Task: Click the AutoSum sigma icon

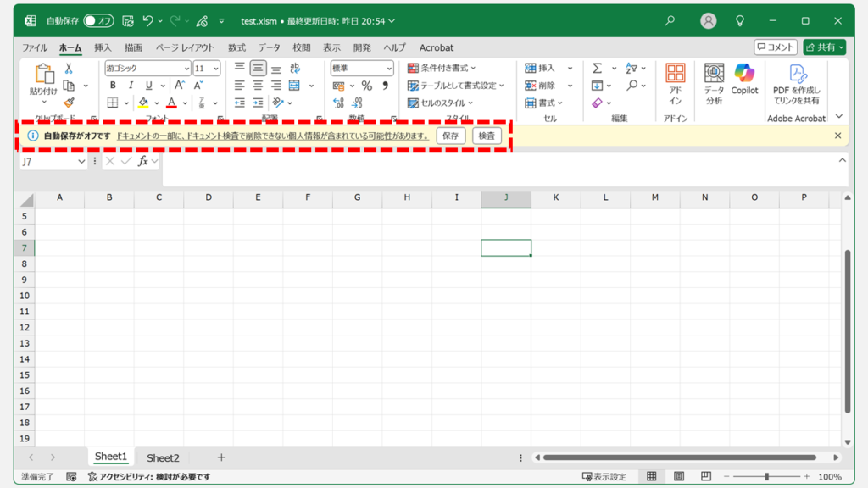Action: tap(597, 69)
